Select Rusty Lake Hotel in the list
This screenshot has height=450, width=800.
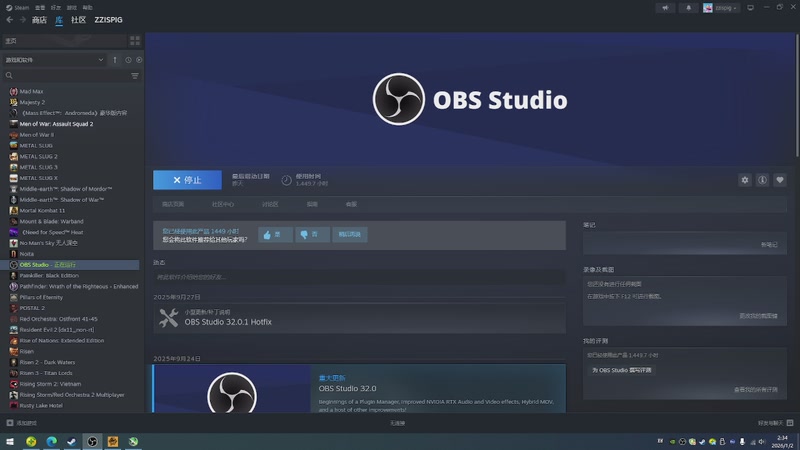(x=41, y=406)
